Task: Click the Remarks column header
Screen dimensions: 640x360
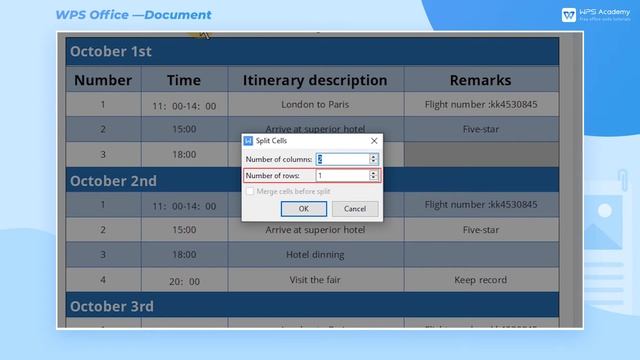Action: 481,80
